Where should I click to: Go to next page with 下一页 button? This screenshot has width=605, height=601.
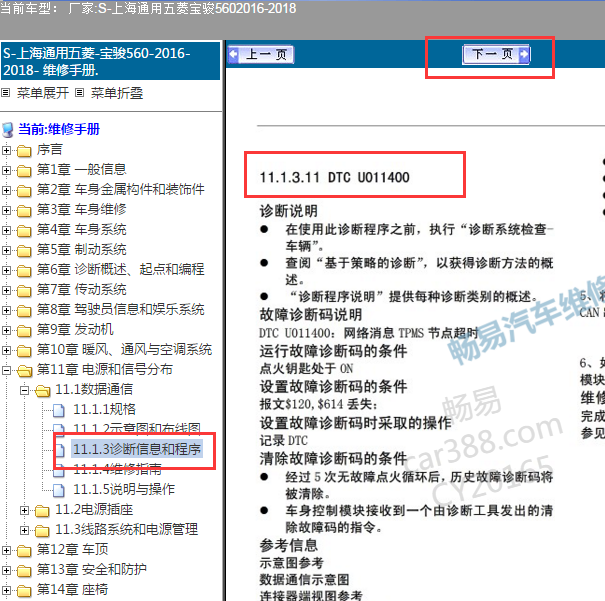click(496, 54)
